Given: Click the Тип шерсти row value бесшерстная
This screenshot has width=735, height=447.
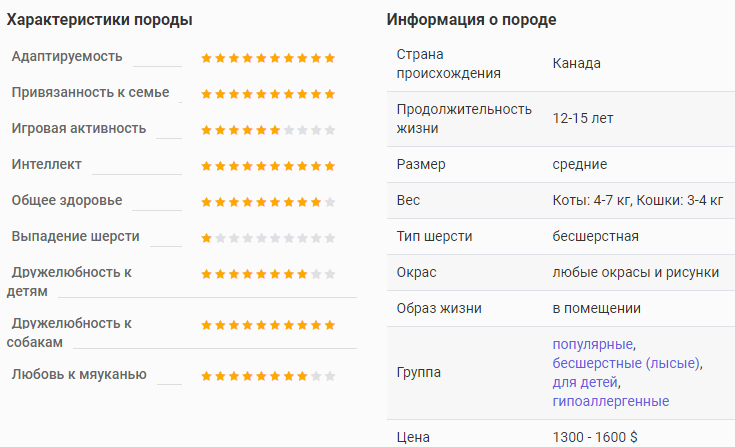Looking at the screenshot, I should tap(595, 236).
